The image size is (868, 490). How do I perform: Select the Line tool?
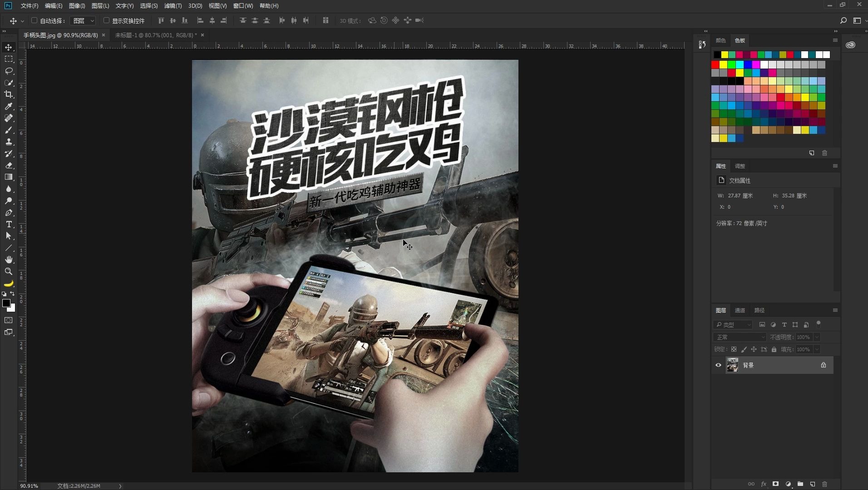[x=9, y=248]
